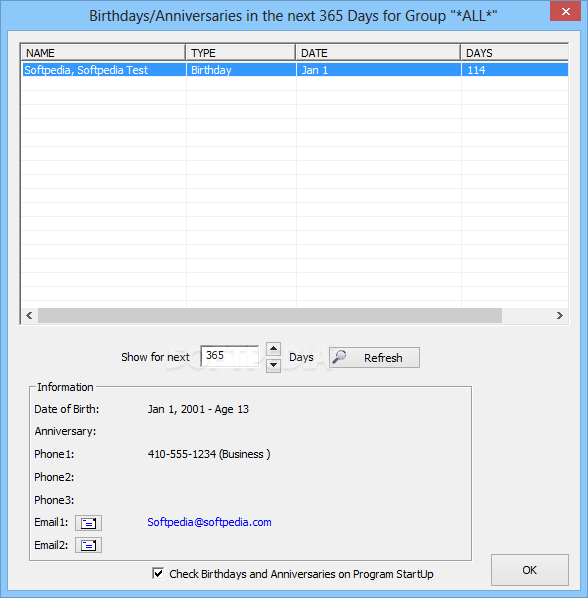588x598 pixels.
Task: Confirm the dialog with the OK button
Action: pyautogui.click(x=530, y=570)
